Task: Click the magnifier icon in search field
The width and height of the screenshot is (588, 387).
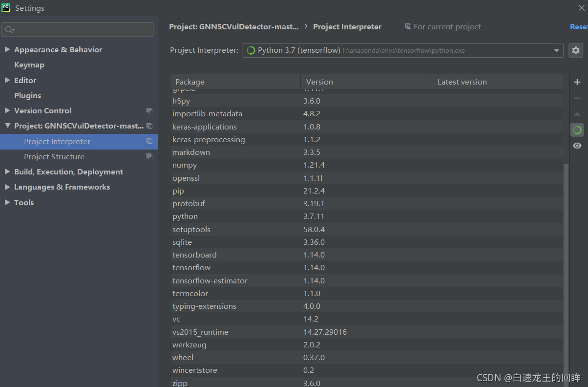Action: tap(9, 30)
